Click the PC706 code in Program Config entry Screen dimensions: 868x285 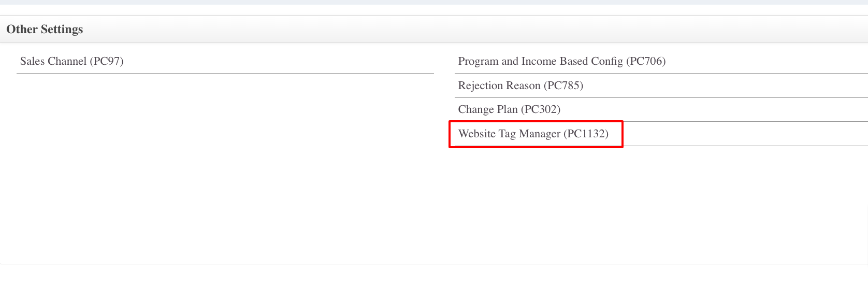click(x=646, y=61)
